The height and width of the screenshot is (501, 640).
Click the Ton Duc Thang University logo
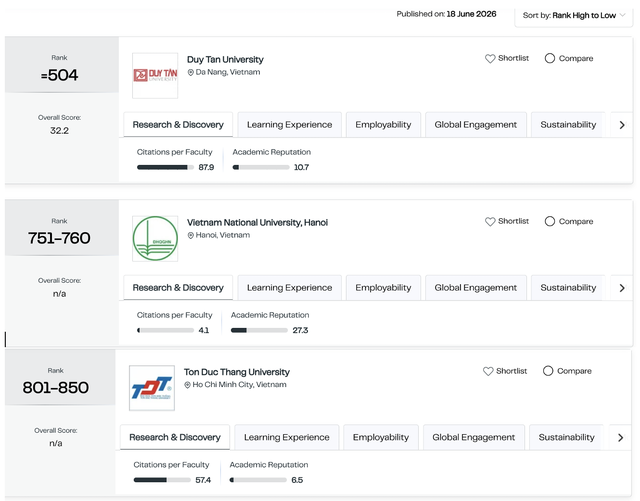[152, 388]
